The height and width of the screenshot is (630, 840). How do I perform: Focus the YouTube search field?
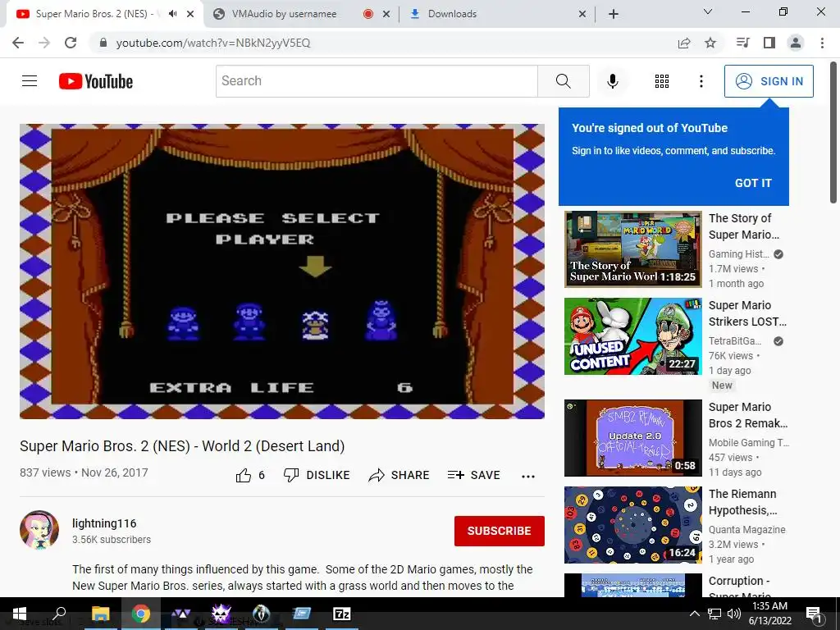tap(377, 81)
